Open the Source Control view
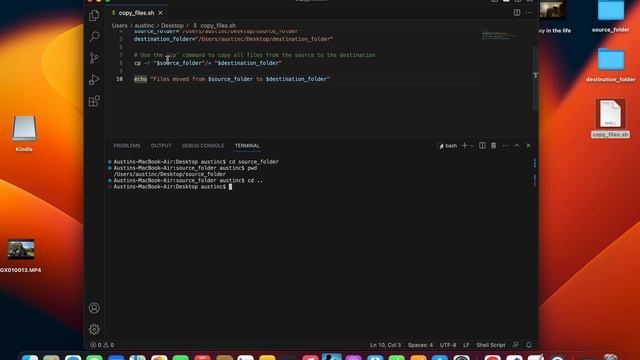 [x=94, y=58]
